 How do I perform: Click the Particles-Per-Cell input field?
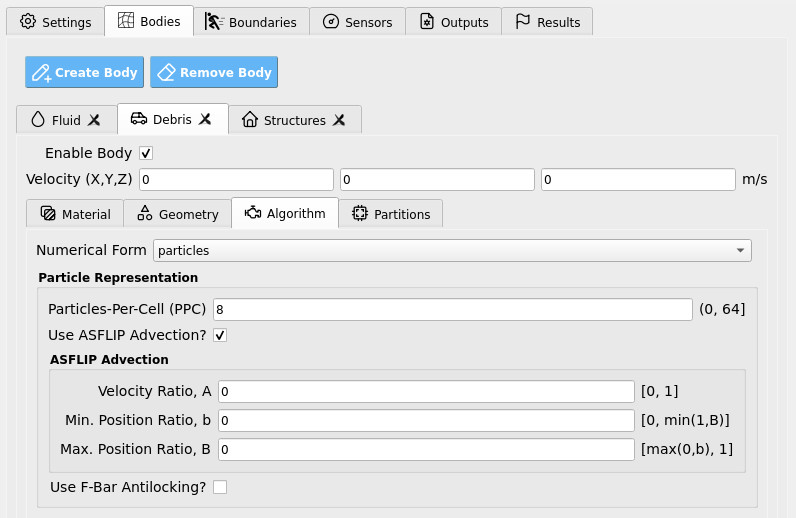click(453, 309)
